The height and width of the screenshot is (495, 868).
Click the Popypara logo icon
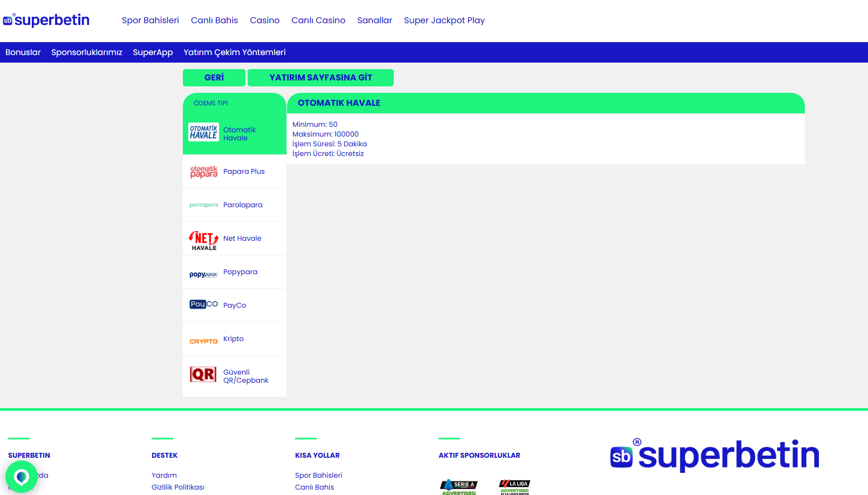coord(203,274)
